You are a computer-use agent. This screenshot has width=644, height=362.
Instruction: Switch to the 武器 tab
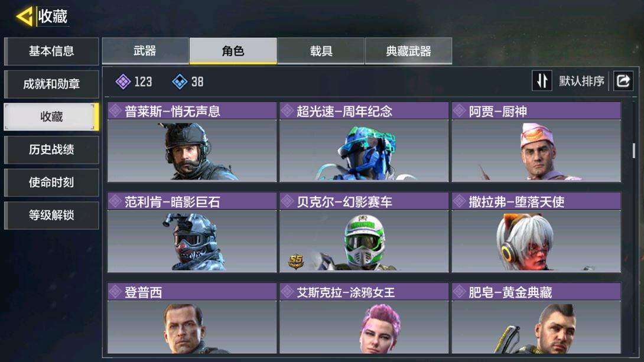tap(145, 51)
